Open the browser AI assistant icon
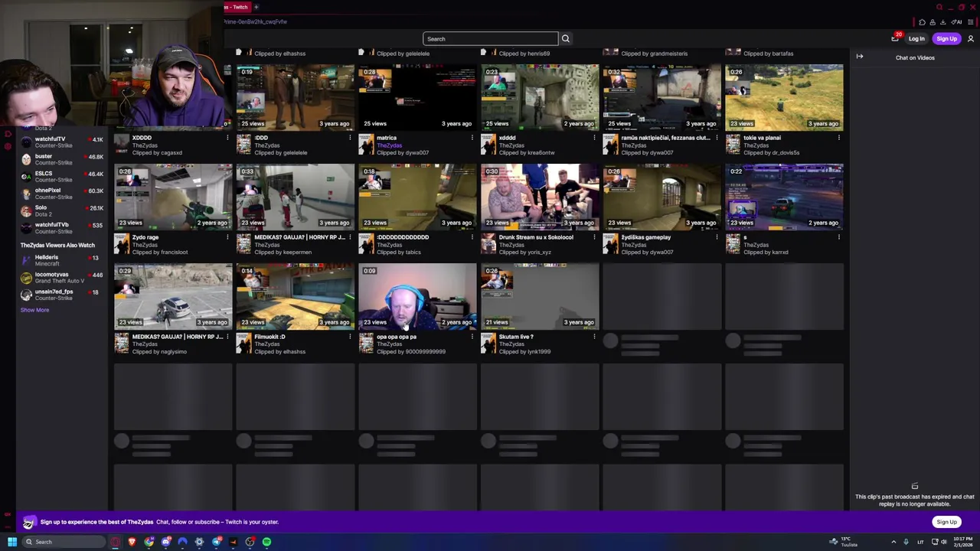Image resolution: width=980 pixels, height=551 pixels. pos(956,22)
